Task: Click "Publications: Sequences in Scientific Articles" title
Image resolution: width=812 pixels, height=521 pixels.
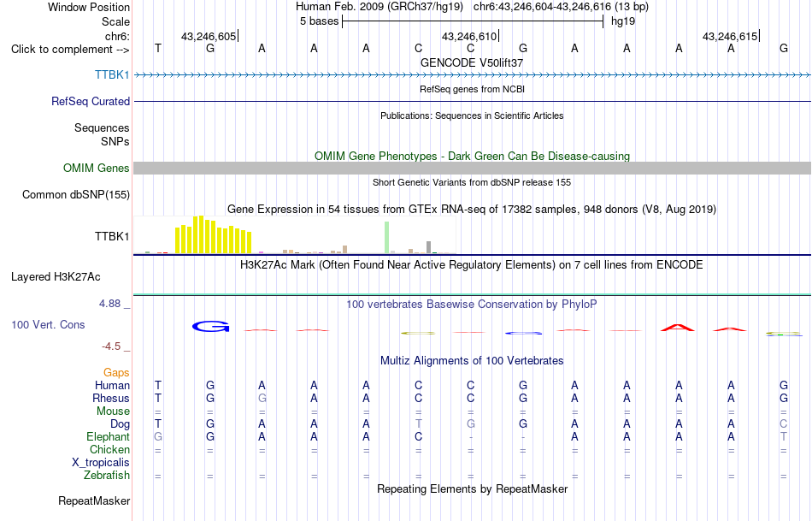Action: (472, 115)
